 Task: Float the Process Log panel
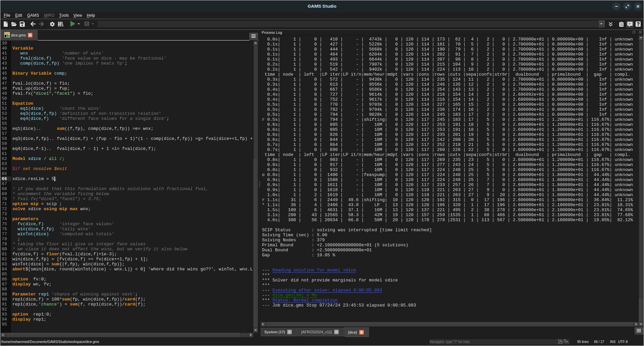[634, 32]
